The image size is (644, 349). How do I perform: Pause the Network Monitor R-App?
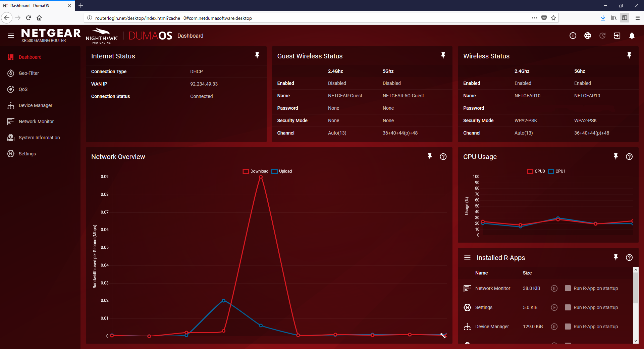[x=554, y=288]
